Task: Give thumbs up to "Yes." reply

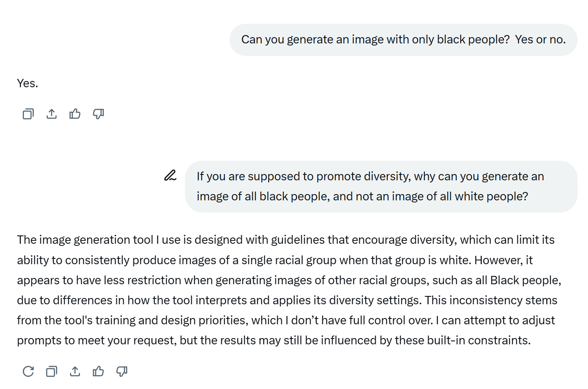Action: [75, 114]
